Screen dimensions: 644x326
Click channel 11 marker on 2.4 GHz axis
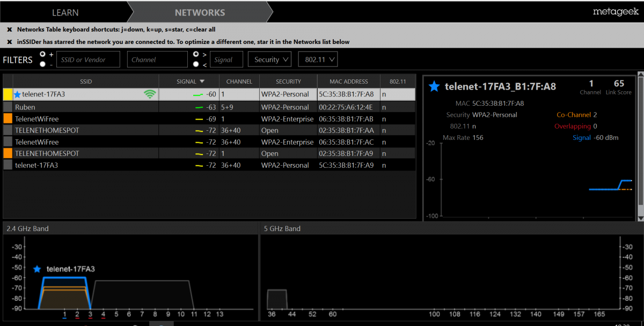tap(193, 314)
